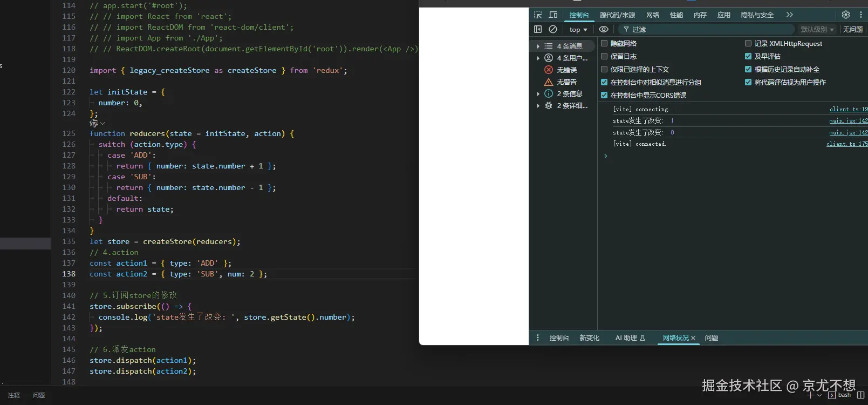The height and width of the screenshot is (405, 868).
Task: Uncheck the 将代码评估视为用户操作 checkbox
Action: [748, 82]
